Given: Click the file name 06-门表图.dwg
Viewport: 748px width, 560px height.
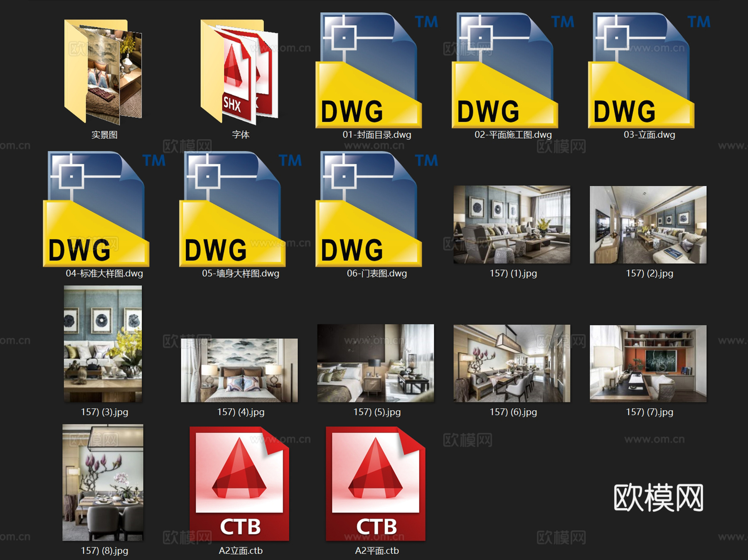Looking at the screenshot, I should [x=377, y=274].
